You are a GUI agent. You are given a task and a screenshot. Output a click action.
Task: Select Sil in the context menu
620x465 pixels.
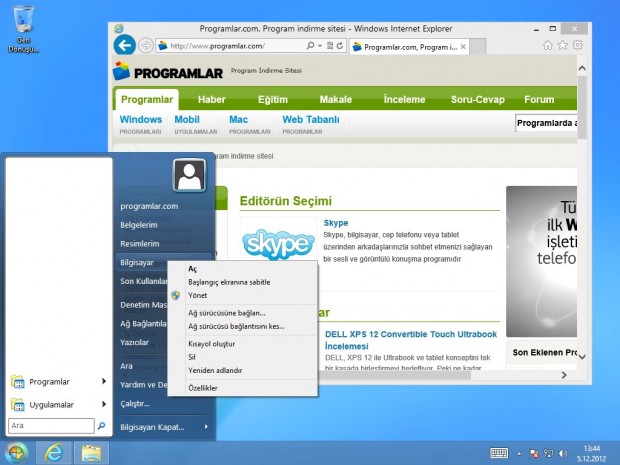click(x=243, y=357)
